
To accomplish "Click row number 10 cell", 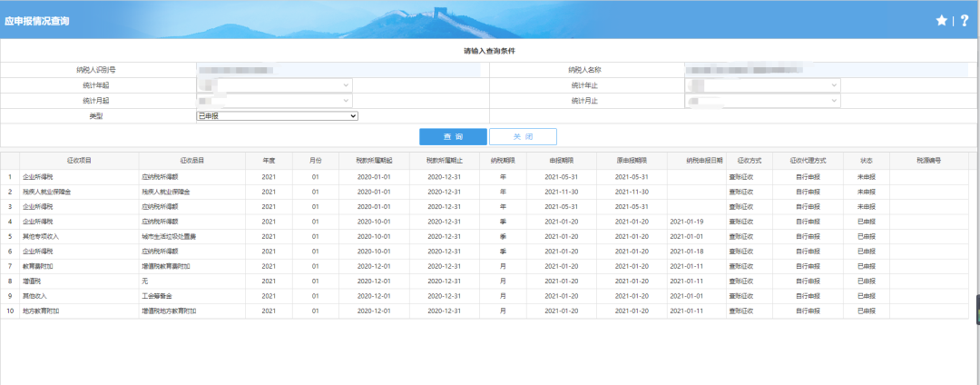I will 10,311.
